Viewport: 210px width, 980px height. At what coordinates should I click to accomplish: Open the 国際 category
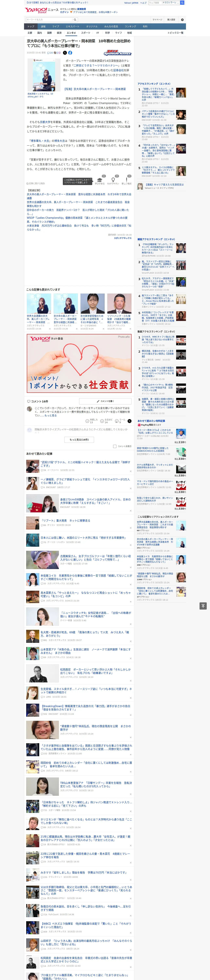(49, 33)
